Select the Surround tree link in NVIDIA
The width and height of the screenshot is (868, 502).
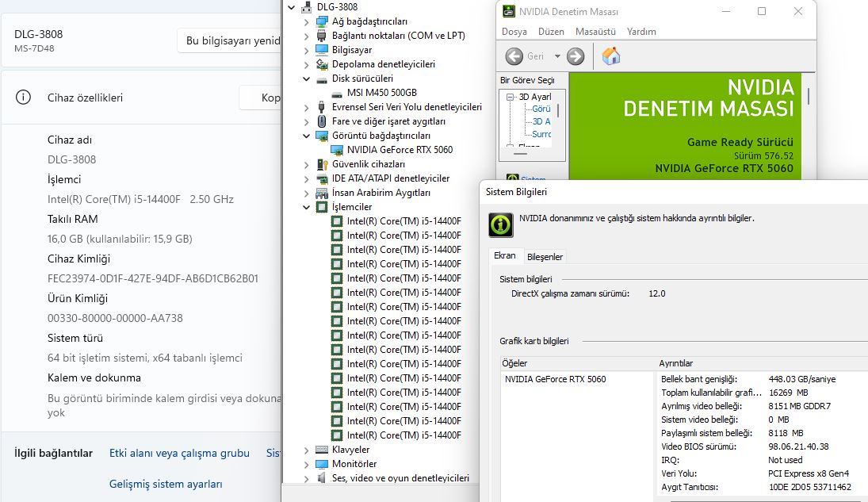tap(541, 134)
